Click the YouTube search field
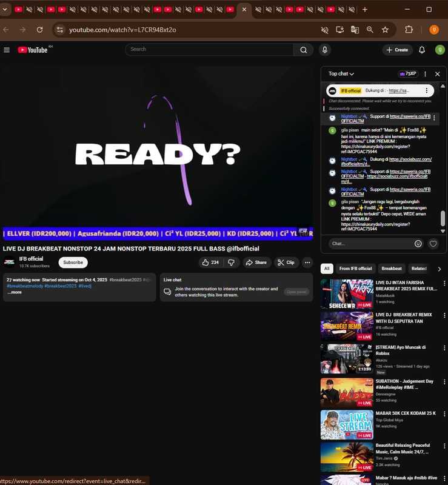The height and width of the screenshot is (485, 448). (x=210, y=50)
